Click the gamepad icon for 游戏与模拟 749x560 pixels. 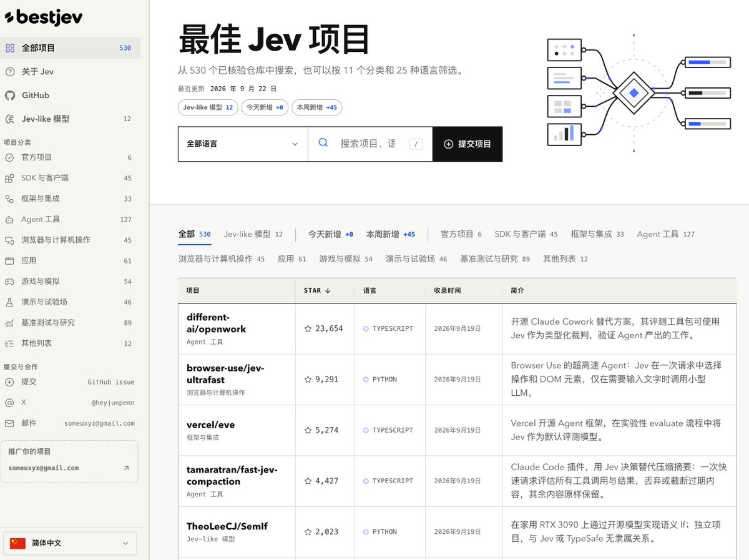pos(9,281)
